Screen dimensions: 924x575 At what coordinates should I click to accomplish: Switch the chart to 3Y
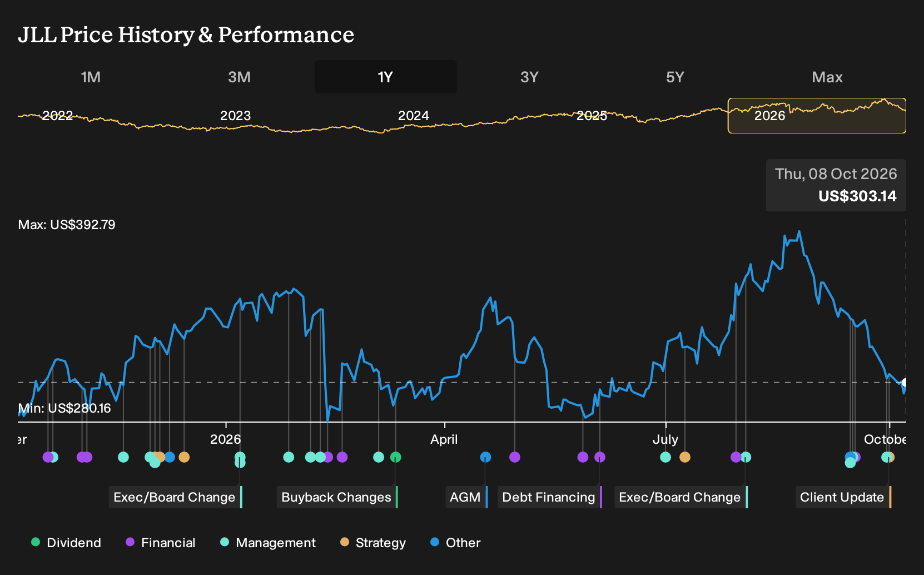[x=529, y=77]
